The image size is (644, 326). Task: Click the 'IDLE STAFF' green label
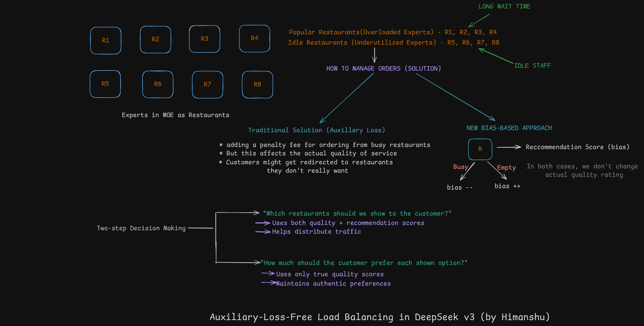pyautogui.click(x=532, y=66)
